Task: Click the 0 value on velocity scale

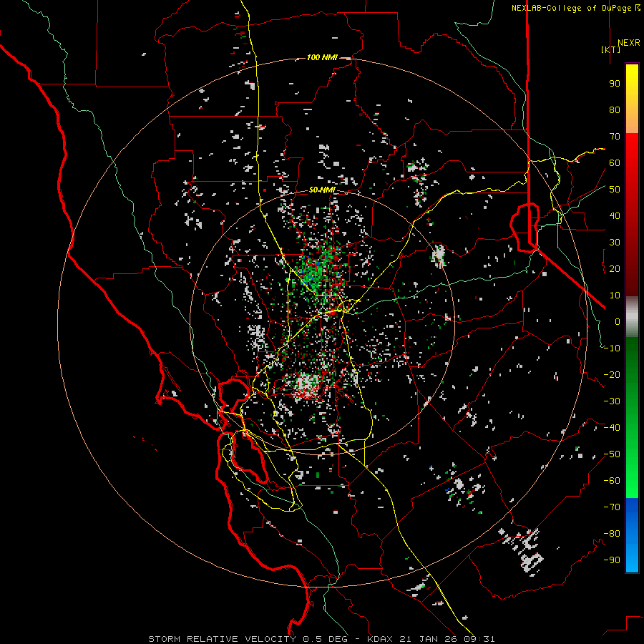Action: [x=618, y=322]
